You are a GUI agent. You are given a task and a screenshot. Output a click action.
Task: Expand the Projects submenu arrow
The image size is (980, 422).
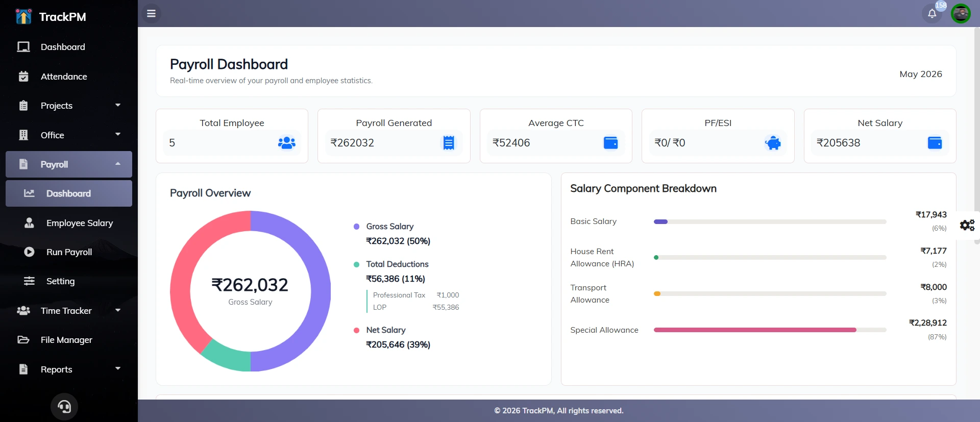pyautogui.click(x=118, y=105)
